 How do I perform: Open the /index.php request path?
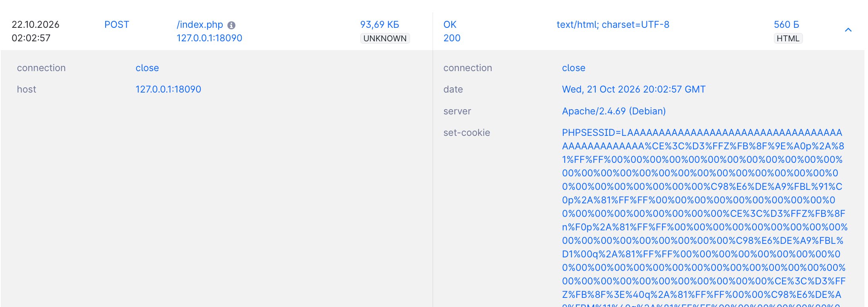[x=200, y=25]
